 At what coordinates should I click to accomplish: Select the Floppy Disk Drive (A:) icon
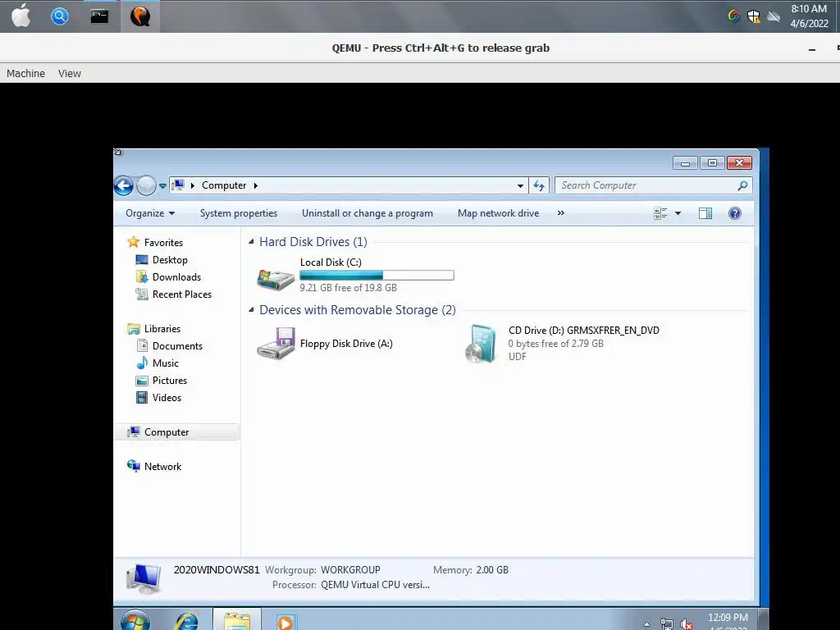point(276,344)
